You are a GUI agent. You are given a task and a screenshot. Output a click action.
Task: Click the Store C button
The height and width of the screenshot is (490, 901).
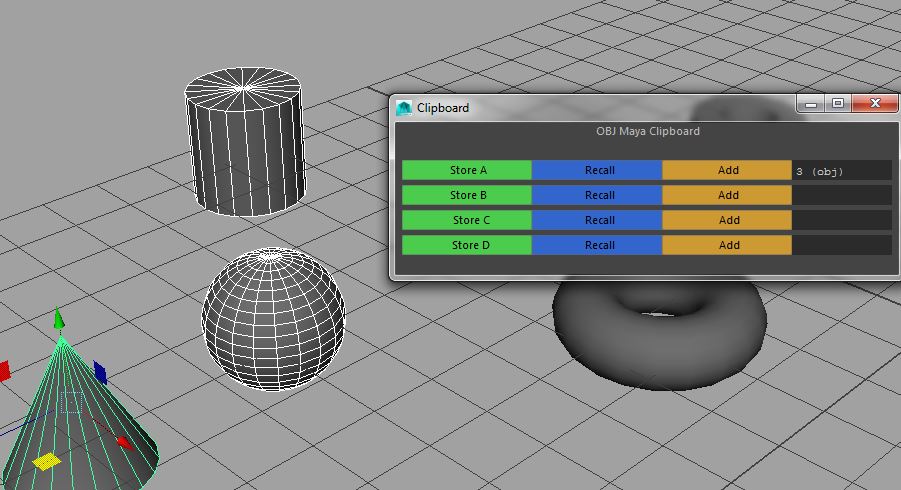pyautogui.click(x=467, y=220)
